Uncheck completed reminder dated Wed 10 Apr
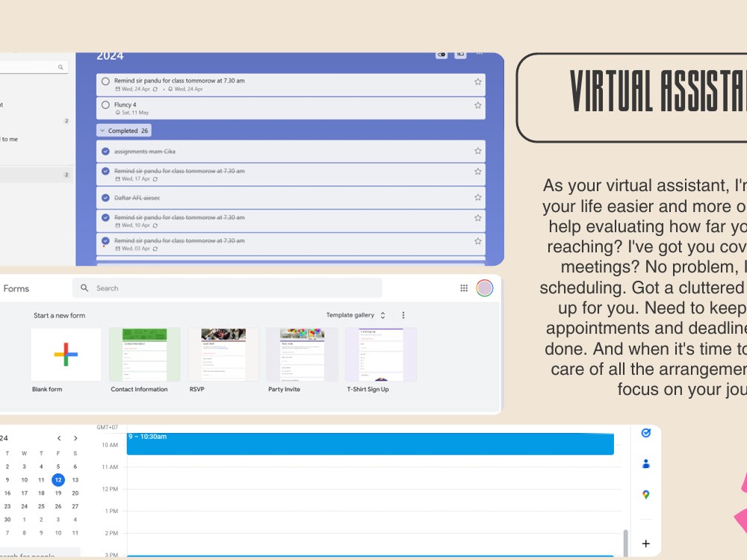The height and width of the screenshot is (560, 747). pyautogui.click(x=106, y=217)
